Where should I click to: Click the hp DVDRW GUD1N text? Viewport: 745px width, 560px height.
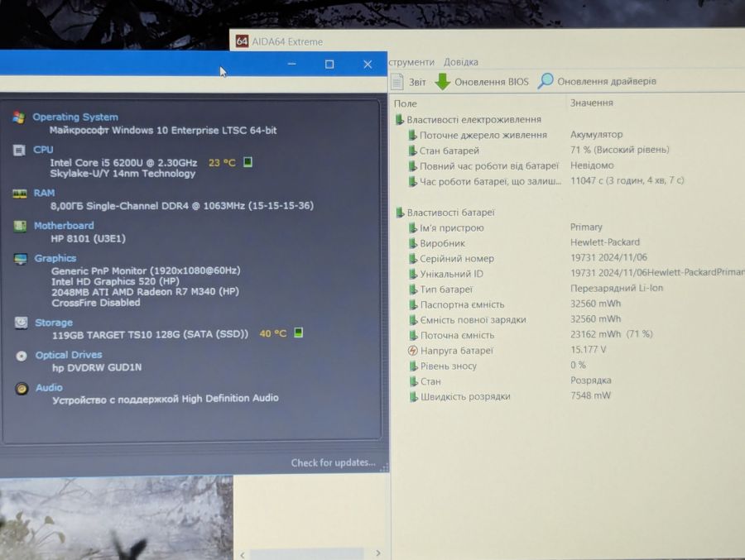coord(97,367)
